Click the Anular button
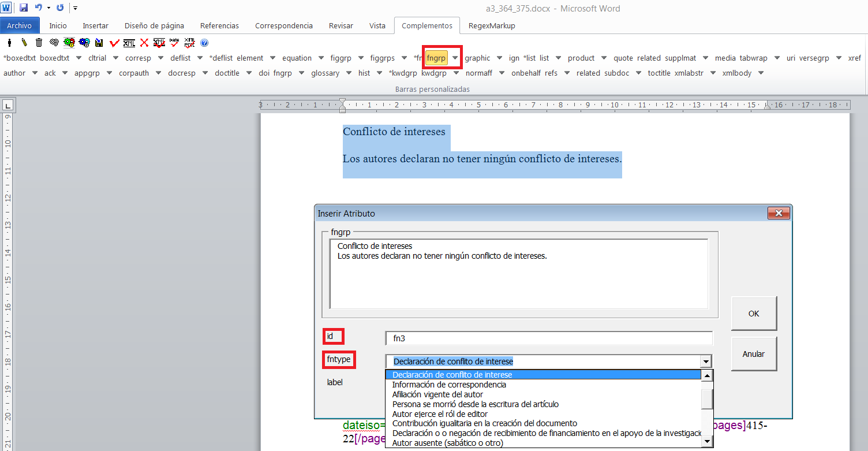Image resolution: width=868 pixels, height=451 pixels. [753, 354]
